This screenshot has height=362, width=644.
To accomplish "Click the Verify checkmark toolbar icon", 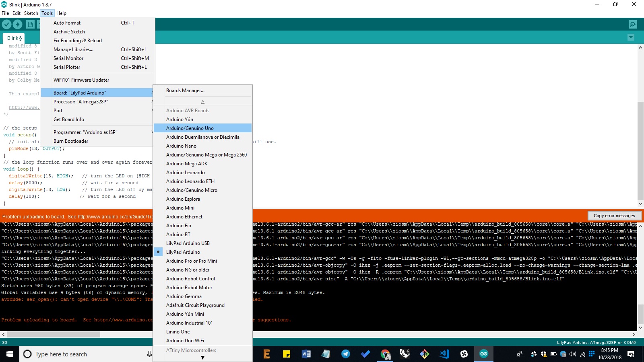I will pos(6,24).
